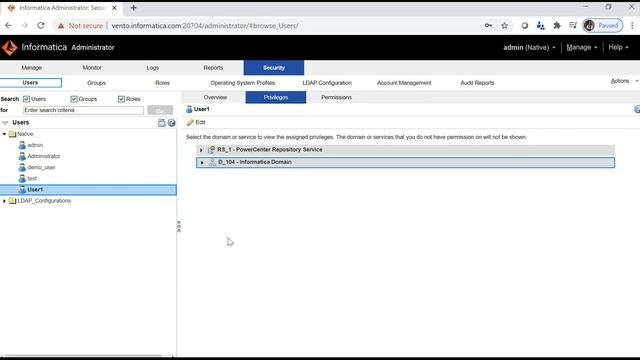Open the Permissions sub-tab
This screenshot has height=360, width=640.
tap(336, 98)
